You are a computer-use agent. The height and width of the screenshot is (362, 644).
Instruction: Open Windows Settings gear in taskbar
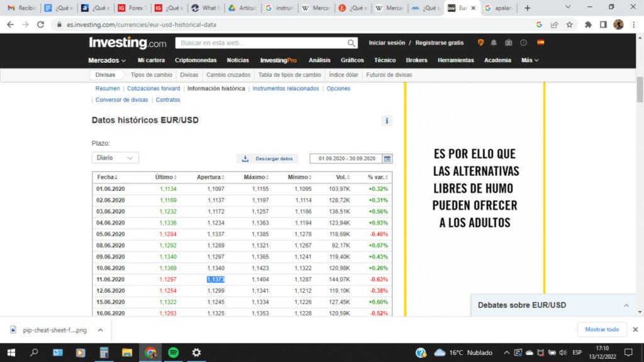196,353
